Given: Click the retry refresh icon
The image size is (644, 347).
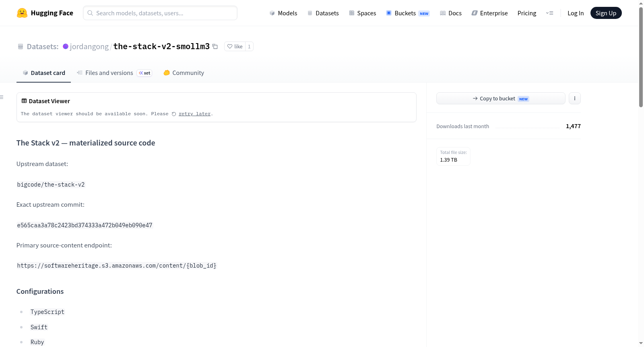Looking at the screenshot, I should (174, 114).
